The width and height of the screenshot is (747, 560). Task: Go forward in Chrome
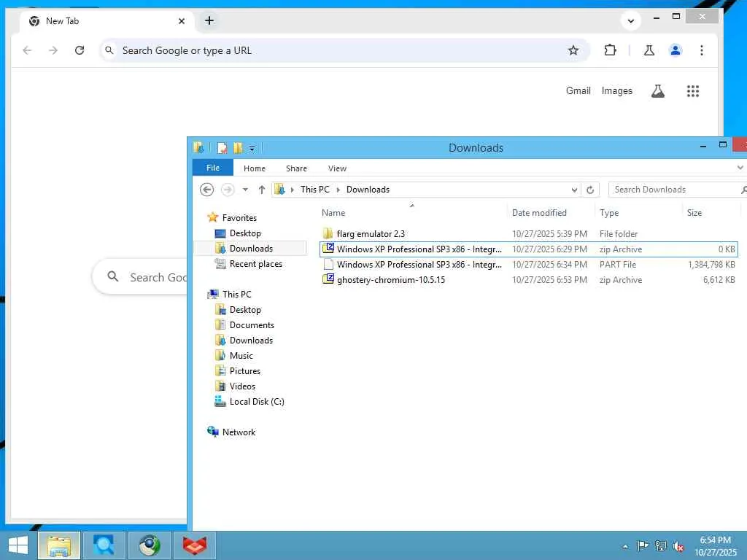53,50
